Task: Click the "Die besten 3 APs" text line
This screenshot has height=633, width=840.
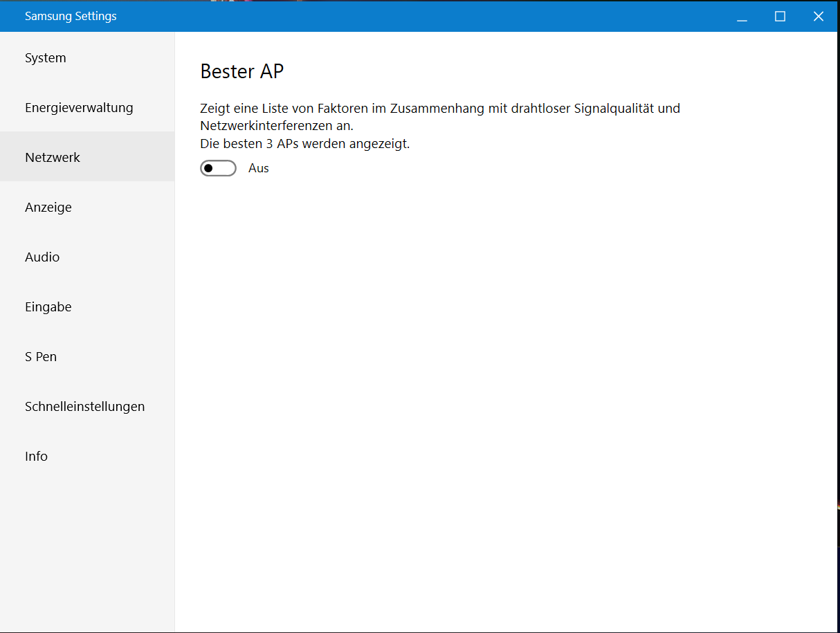Action: tap(304, 144)
